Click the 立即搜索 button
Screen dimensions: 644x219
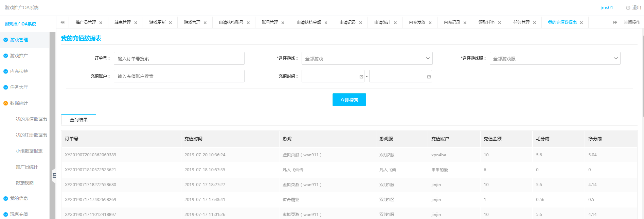[349, 100]
